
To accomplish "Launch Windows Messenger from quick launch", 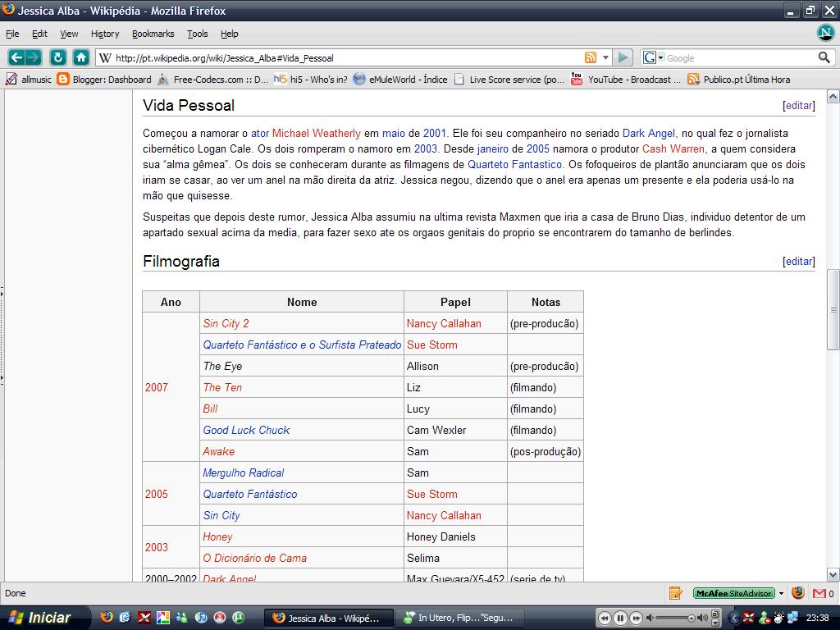I will tap(182, 617).
